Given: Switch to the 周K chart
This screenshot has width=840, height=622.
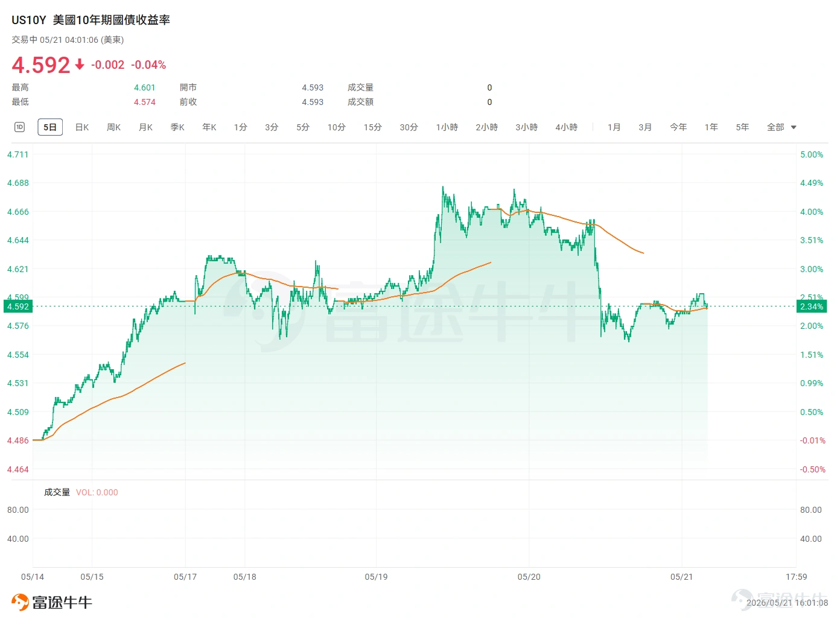Looking at the screenshot, I should pos(113,127).
